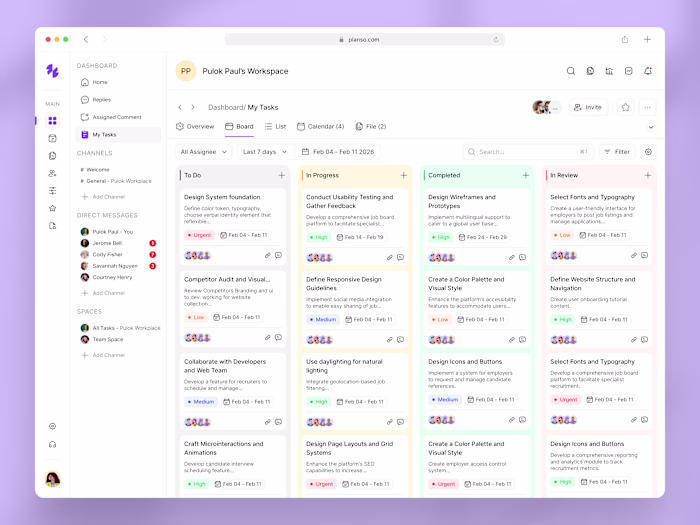Expand the chevron at right of tabs

click(651, 127)
